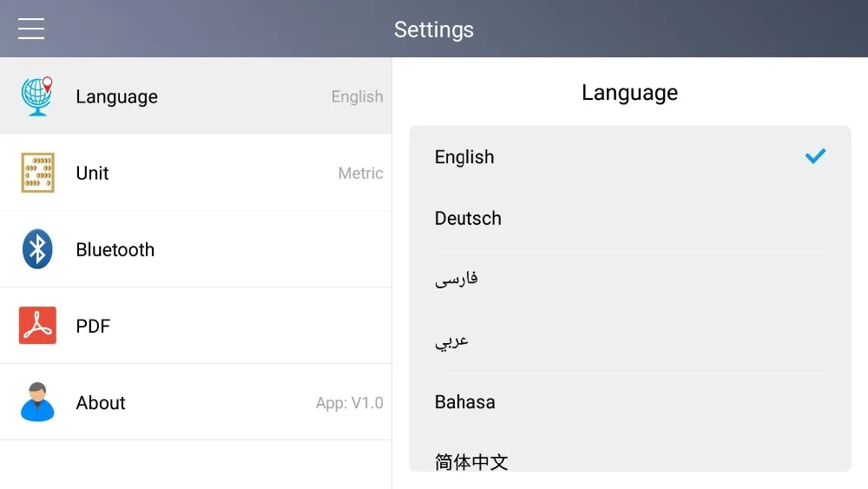Select Deutsch as the language
Image resolution: width=868 pixels, height=489 pixels.
[x=468, y=218]
